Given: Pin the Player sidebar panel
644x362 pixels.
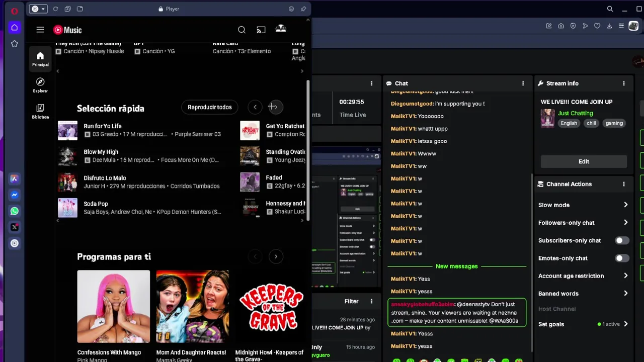Looking at the screenshot, I should [x=303, y=9].
